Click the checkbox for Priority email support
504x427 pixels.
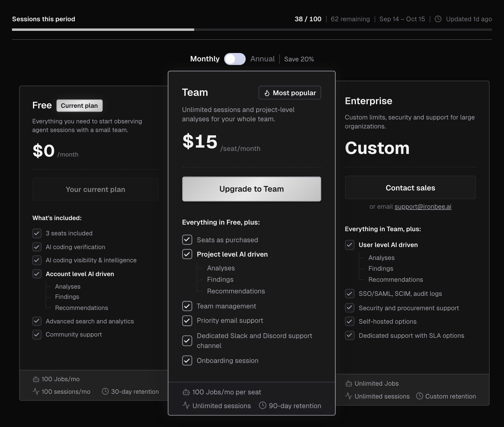187,321
